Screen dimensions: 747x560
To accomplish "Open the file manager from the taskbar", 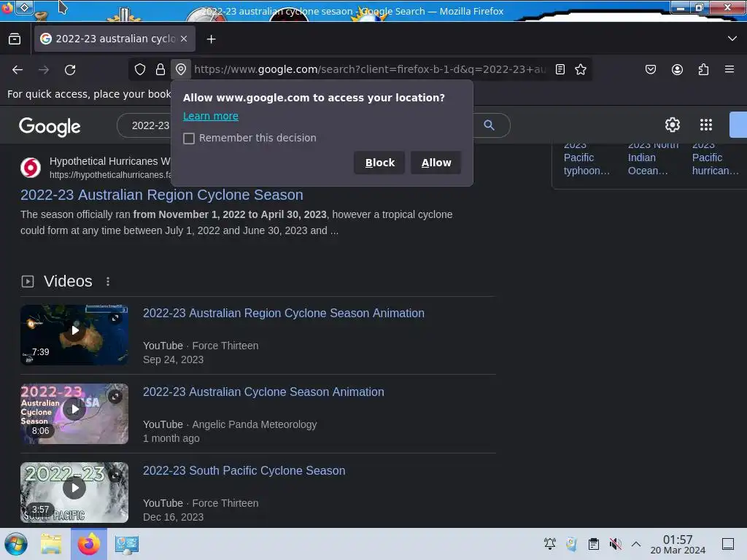I will [x=51, y=544].
